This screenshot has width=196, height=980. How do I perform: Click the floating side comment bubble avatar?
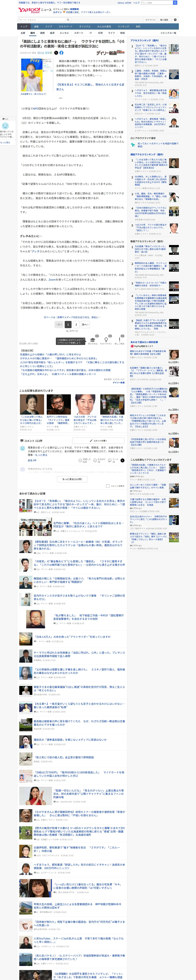coord(5,126)
